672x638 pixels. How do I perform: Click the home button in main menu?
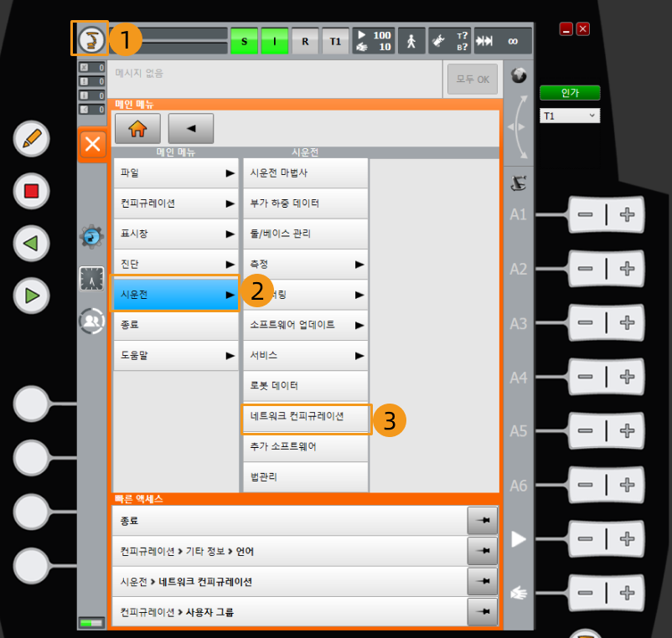tap(137, 128)
